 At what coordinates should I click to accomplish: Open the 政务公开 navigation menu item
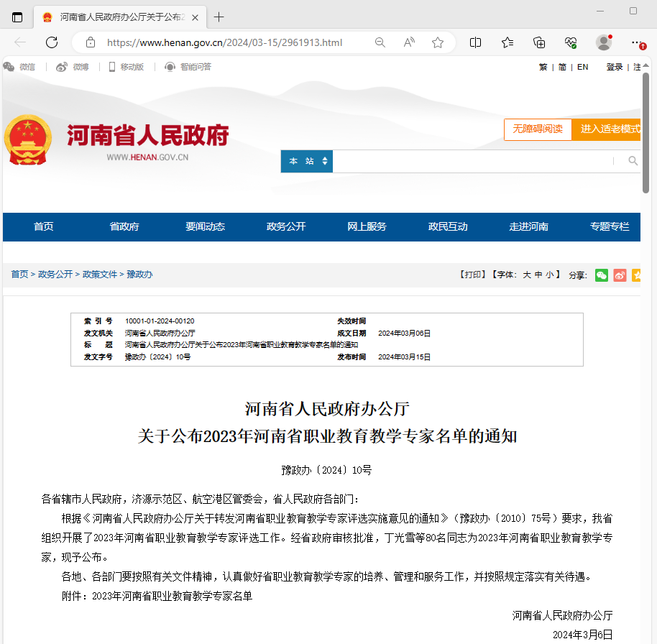point(286,226)
